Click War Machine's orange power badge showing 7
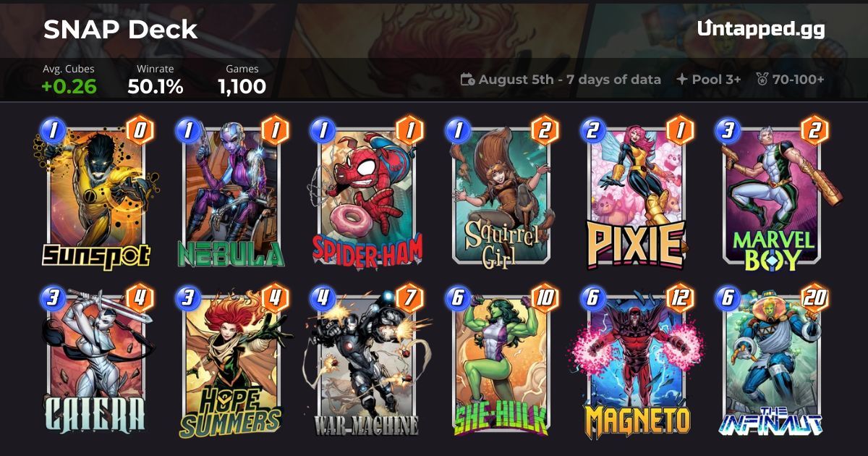The width and height of the screenshot is (868, 456). pos(409,297)
